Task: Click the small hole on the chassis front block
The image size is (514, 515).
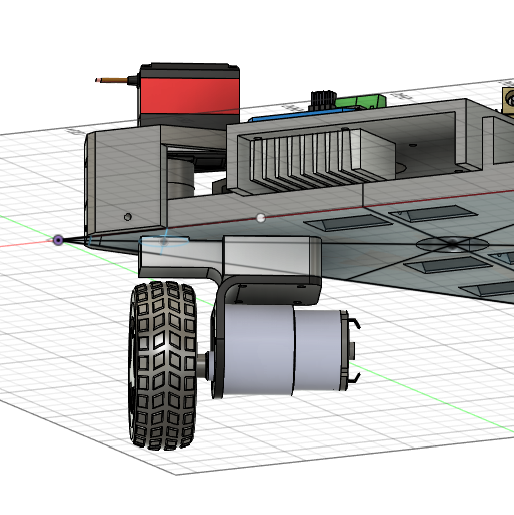Action: (128, 217)
